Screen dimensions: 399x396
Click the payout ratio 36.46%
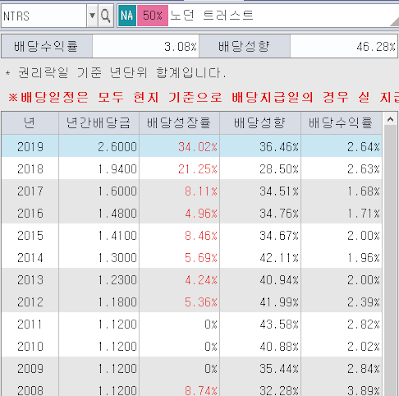click(279, 147)
